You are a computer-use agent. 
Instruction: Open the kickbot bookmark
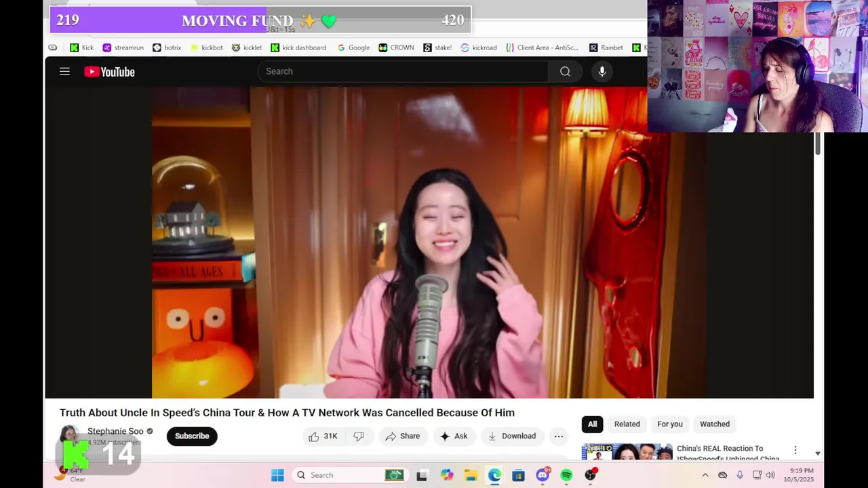pyautogui.click(x=207, y=47)
